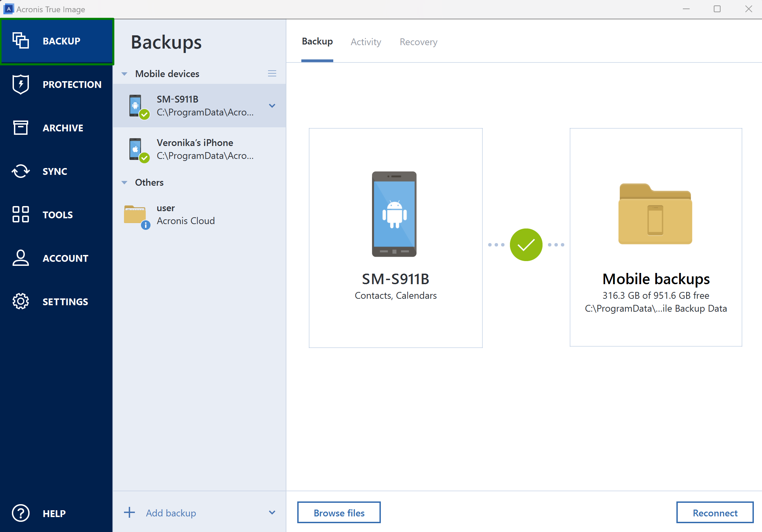
Task: Open the Sync section
Action: tap(55, 171)
